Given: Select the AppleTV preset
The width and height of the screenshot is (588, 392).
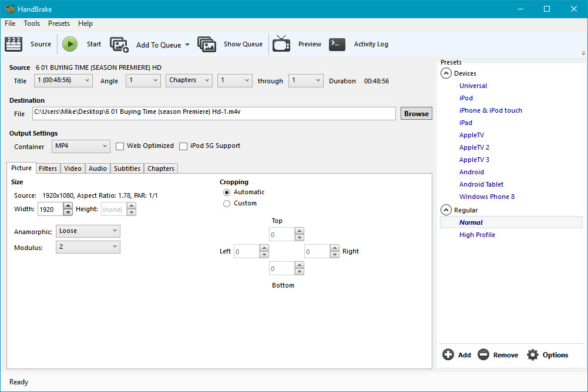Looking at the screenshot, I should click(471, 135).
